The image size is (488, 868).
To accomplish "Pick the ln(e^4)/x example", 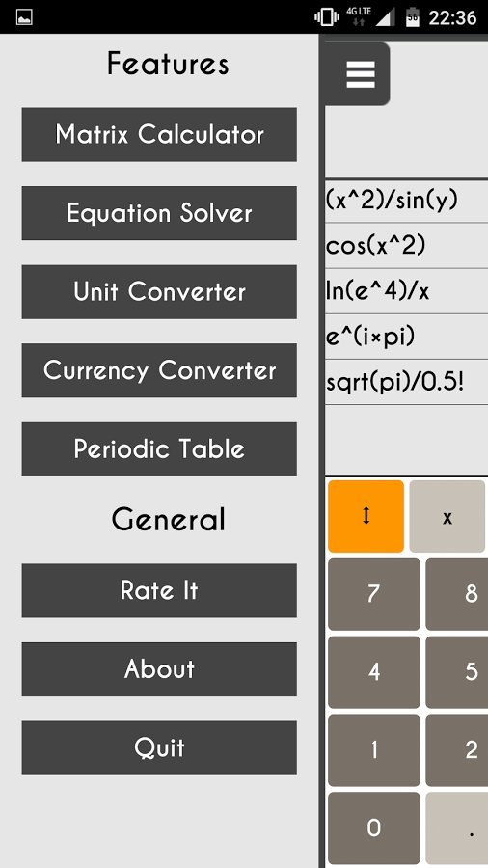I will click(x=406, y=291).
